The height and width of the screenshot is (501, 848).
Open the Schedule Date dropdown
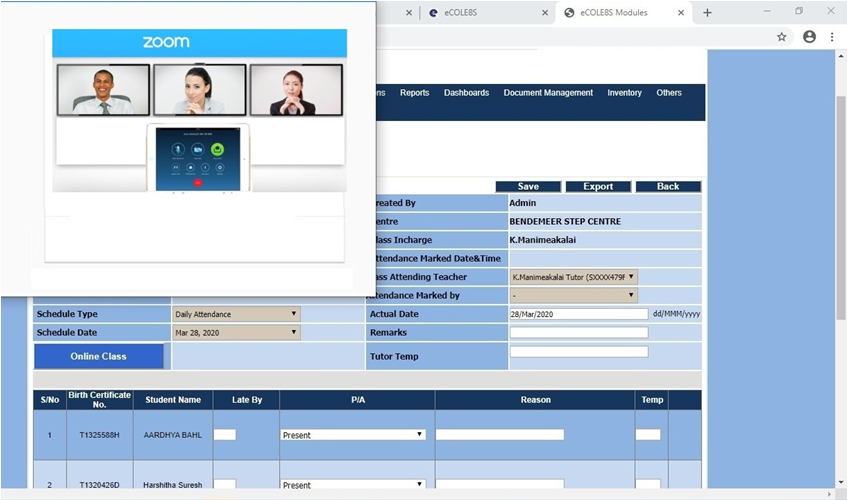(236, 332)
